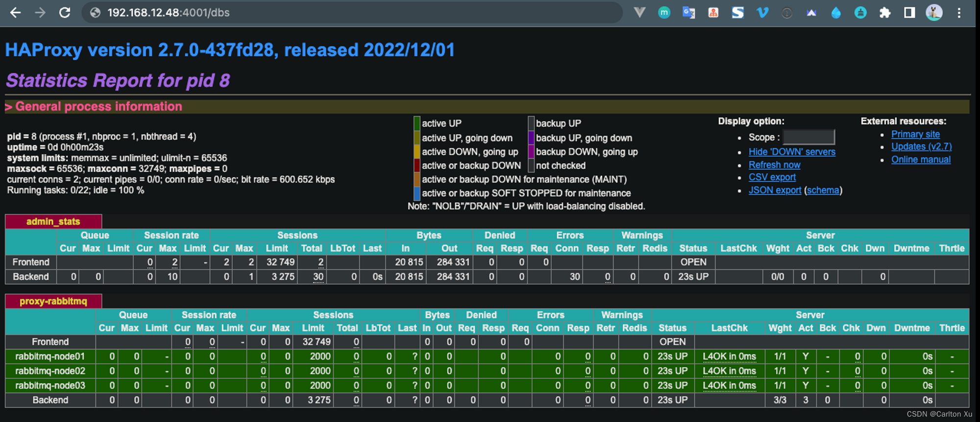Click the active UP green legend swatch

[x=417, y=123]
